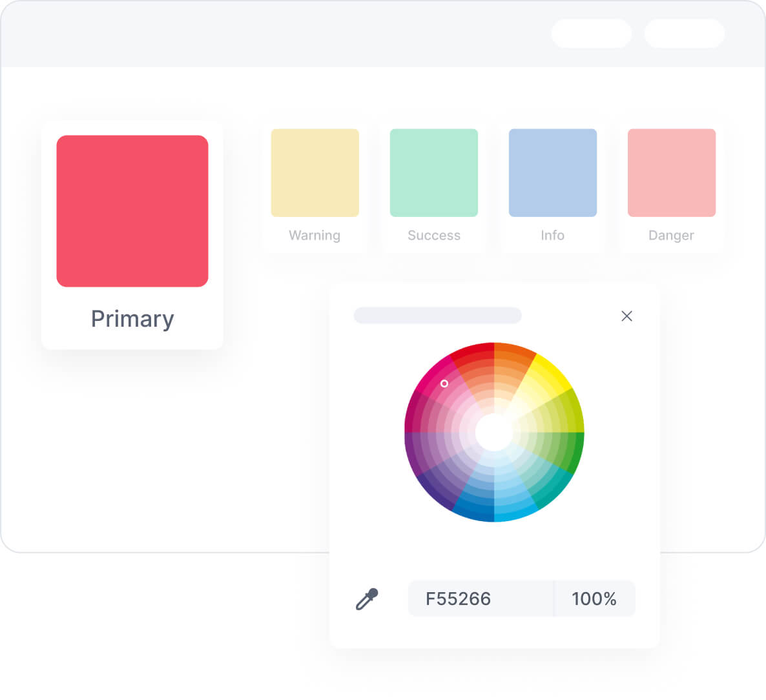The image size is (766, 700).
Task: Select the Danger pink swatch
Action: (x=671, y=172)
